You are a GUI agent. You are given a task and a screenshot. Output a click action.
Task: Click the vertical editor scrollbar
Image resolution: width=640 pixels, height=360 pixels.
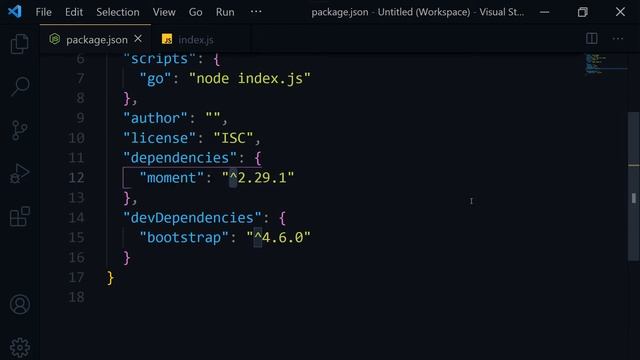[x=633, y=186]
